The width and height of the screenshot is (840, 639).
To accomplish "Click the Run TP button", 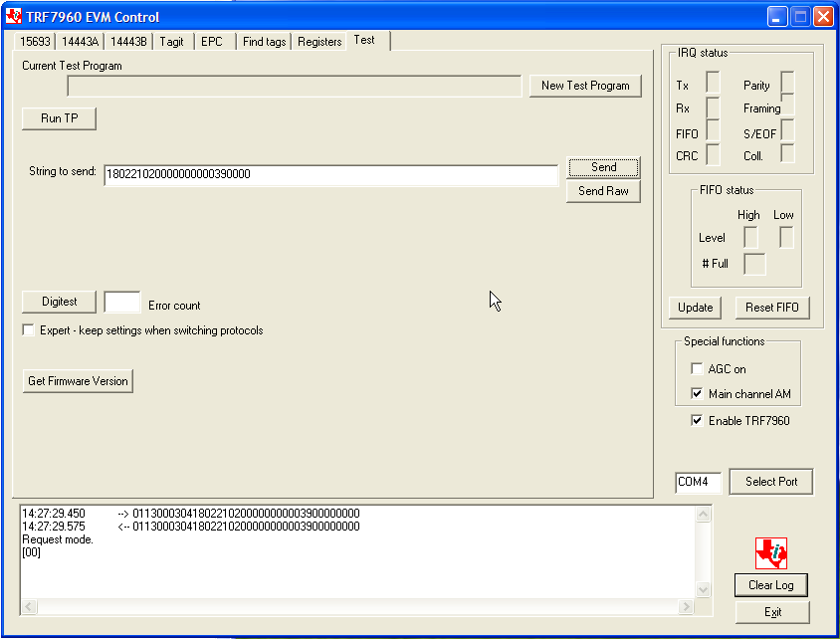I will (x=59, y=118).
